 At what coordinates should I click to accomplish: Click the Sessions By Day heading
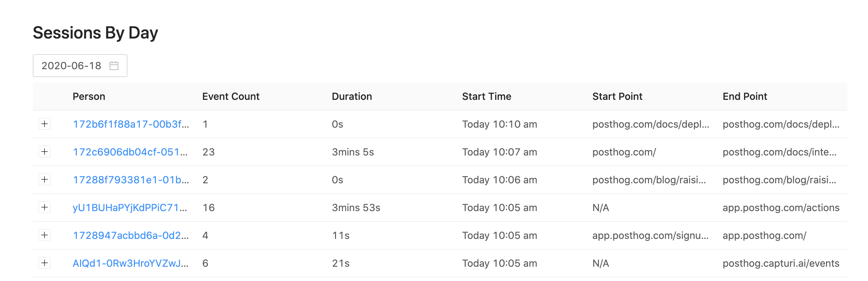[95, 32]
